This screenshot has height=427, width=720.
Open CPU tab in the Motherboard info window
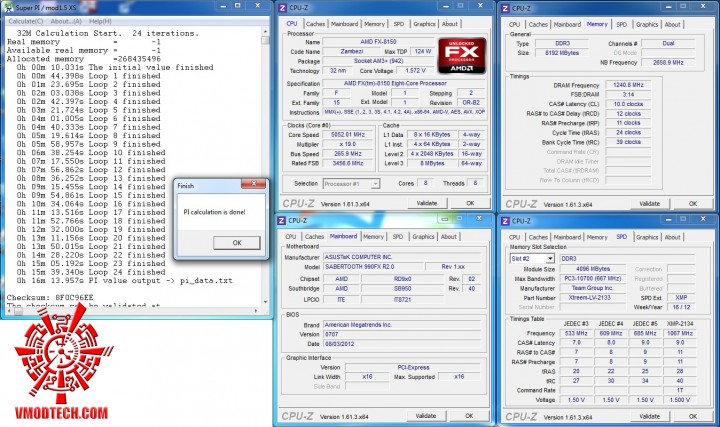(291, 236)
